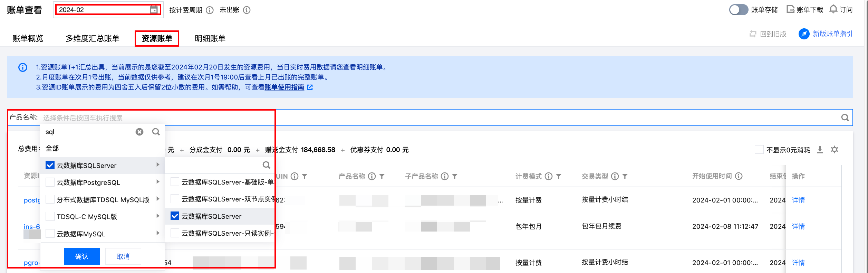Click the 新版账单指引 compass icon

(x=804, y=34)
